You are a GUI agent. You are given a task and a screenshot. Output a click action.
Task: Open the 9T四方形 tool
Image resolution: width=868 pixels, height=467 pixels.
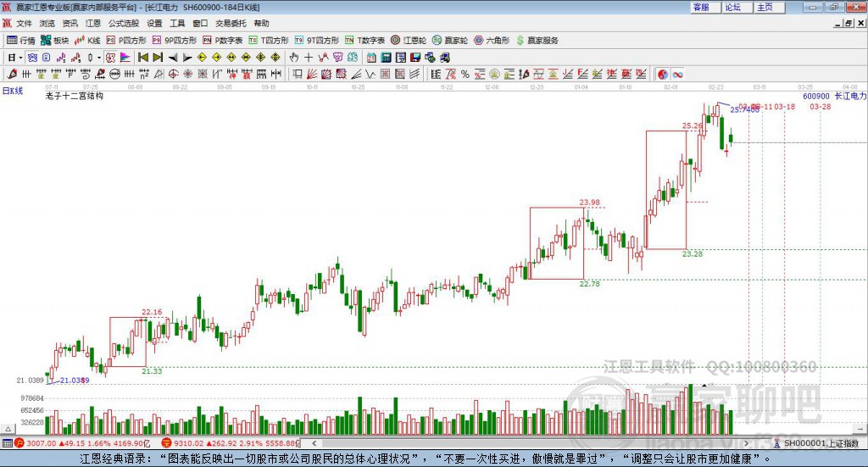coord(317,41)
